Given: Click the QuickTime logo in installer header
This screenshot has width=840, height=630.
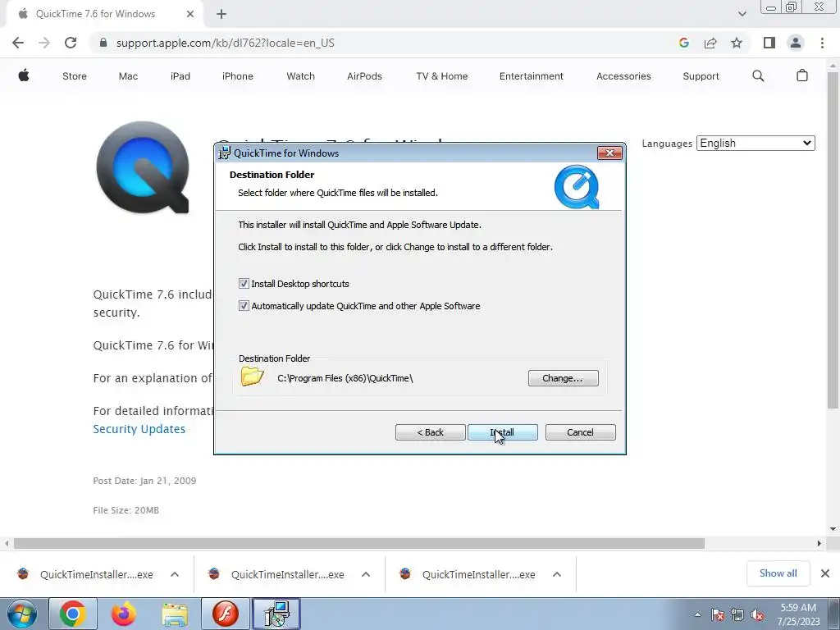Looking at the screenshot, I should click(577, 187).
